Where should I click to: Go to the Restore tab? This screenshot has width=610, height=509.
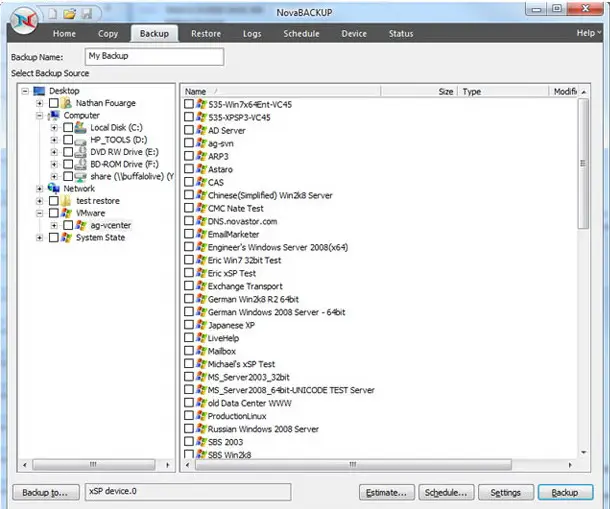206,34
